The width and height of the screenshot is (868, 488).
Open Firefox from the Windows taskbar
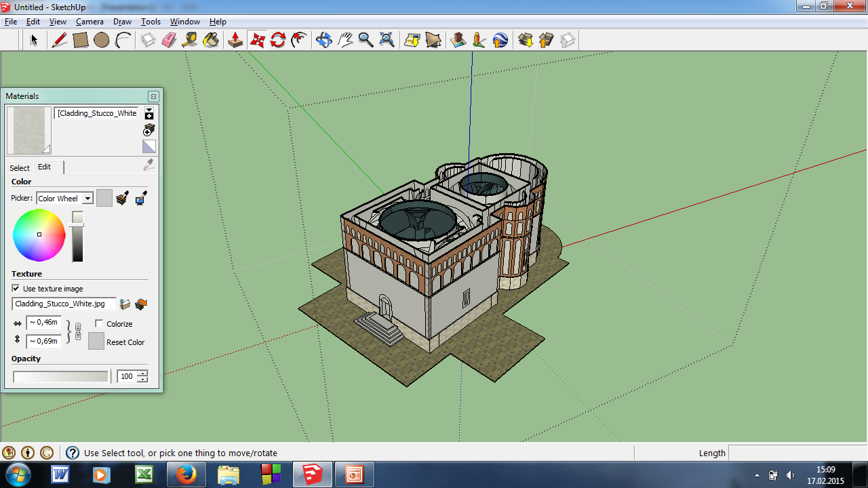pyautogui.click(x=186, y=474)
